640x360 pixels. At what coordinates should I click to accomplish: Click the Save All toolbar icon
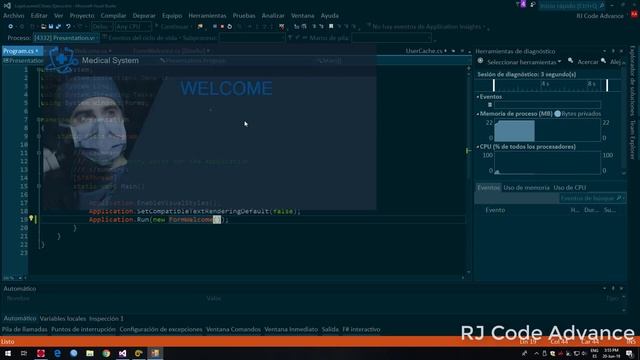58,27
